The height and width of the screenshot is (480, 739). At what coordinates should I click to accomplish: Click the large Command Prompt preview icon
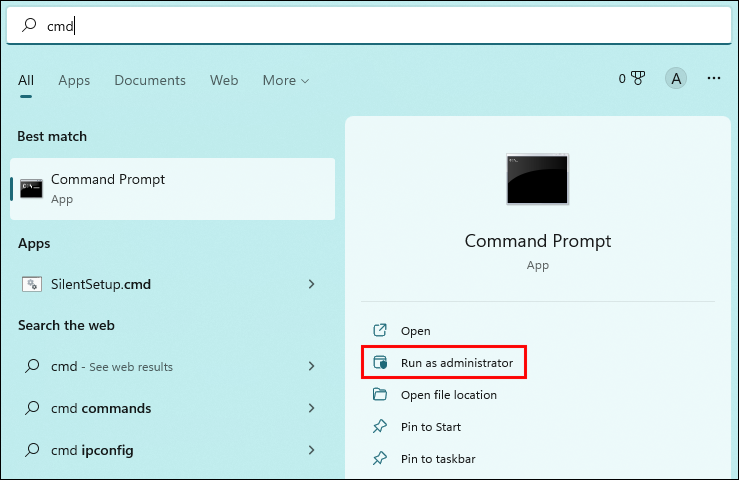pyautogui.click(x=537, y=180)
